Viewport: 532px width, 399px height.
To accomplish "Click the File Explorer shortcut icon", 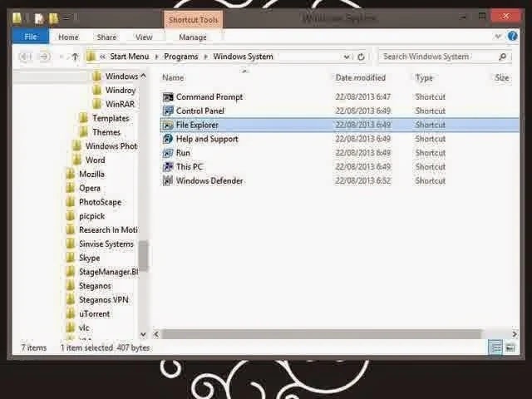I will coord(168,126).
